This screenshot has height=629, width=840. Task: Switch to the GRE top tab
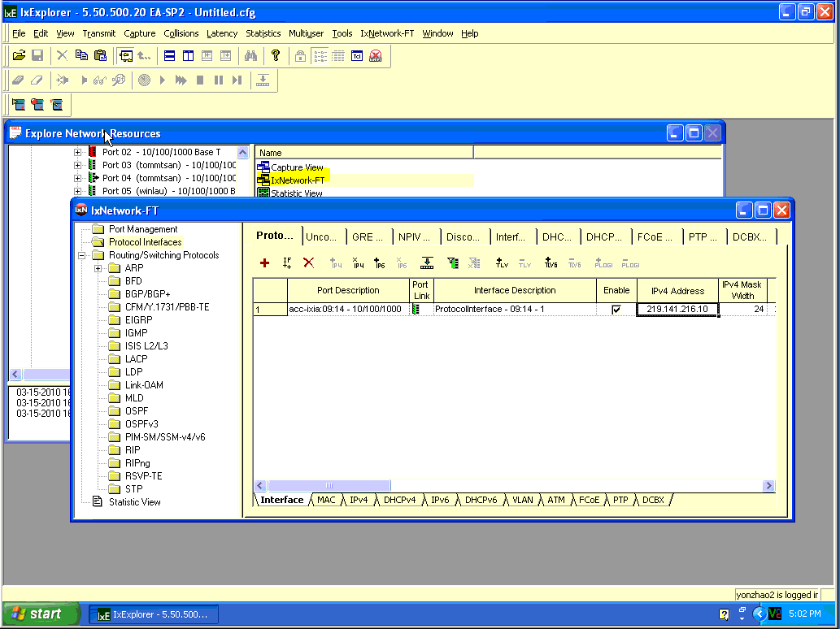coord(368,236)
